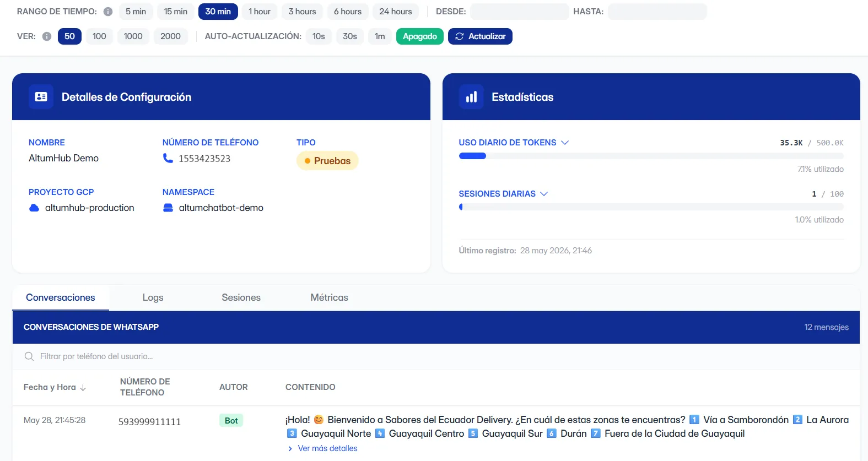Click the info icon next to VER
This screenshot has width=868, height=461.
pyautogui.click(x=47, y=36)
